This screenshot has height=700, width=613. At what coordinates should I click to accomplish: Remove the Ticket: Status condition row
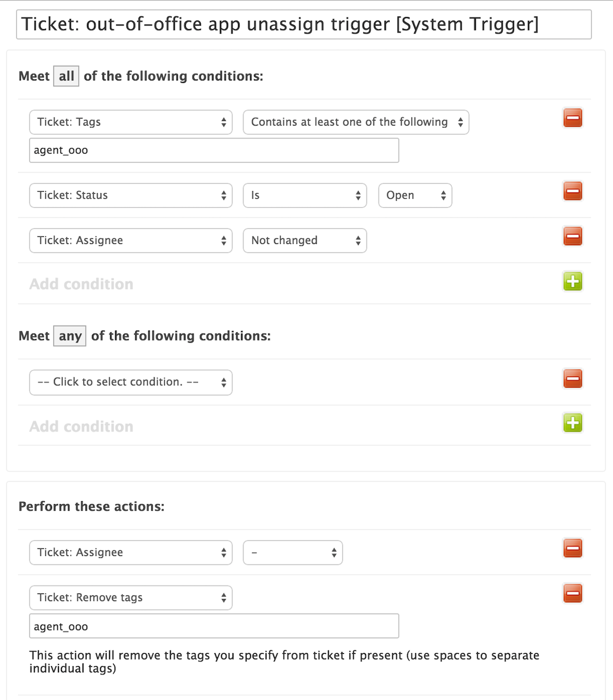coord(572,191)
